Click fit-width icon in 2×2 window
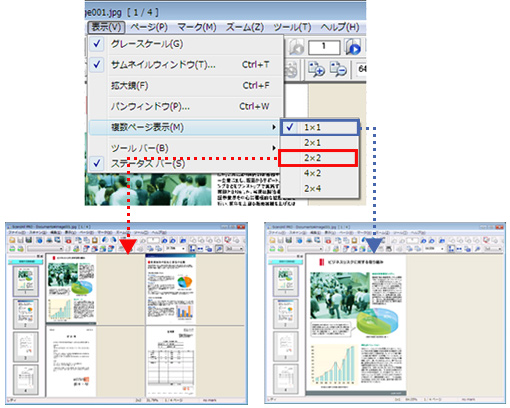Screen dimensions: 510x408 (x=200, y=249)
